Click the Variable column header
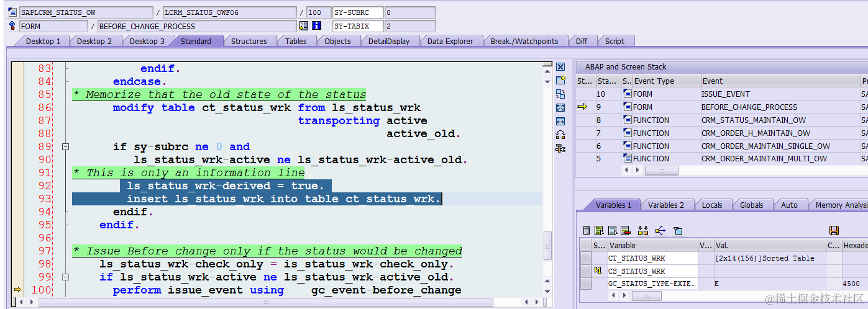The image size is (868, 309). click(652, 246)
